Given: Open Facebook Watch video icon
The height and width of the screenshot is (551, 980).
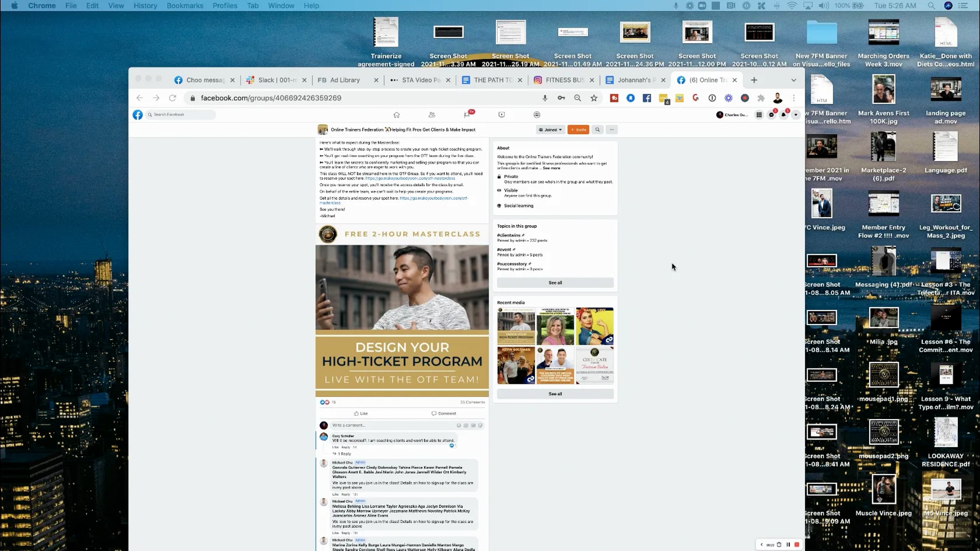Looking at the screenshot, I should click(501, 115).
